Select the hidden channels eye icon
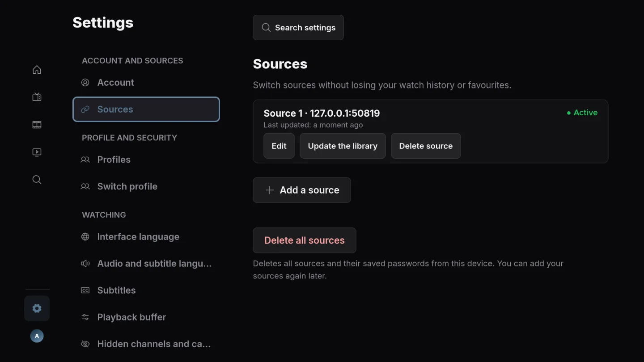644x362 pixels. click(x=85, y=344)
